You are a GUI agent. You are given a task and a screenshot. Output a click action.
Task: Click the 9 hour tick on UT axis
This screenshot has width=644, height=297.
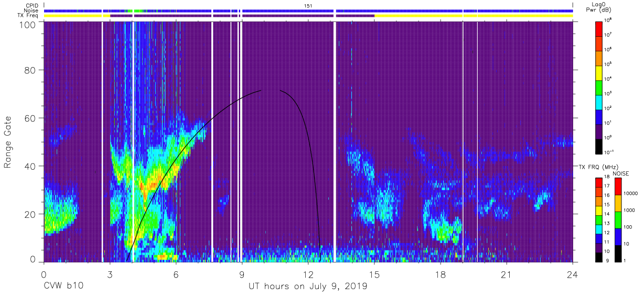pyautogui.click(x=242, y=274)
